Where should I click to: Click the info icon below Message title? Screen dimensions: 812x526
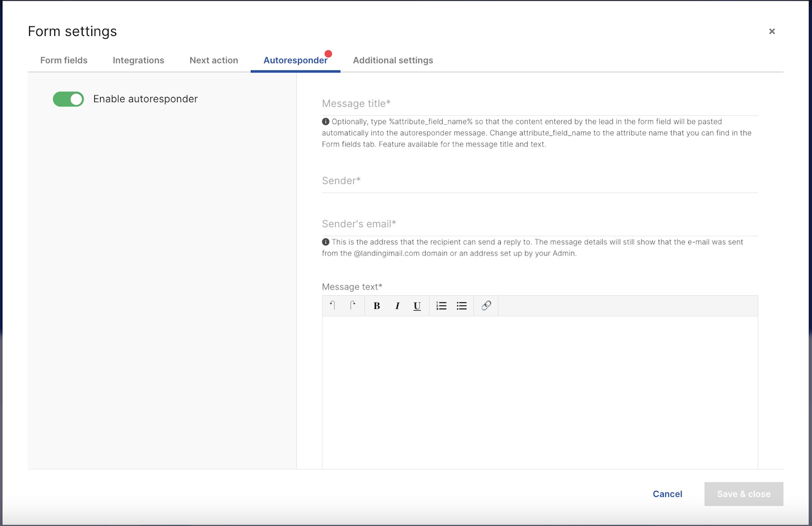coord(325,121)
